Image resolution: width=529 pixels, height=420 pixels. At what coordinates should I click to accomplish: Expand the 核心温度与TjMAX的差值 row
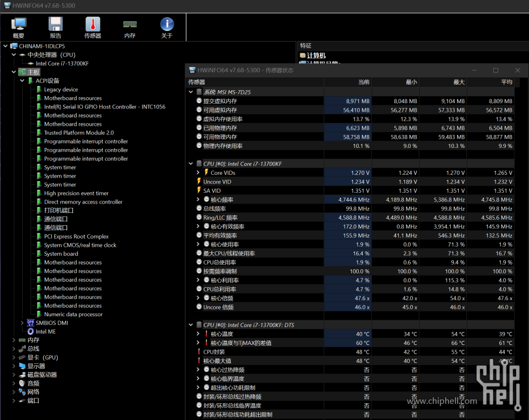198,342
